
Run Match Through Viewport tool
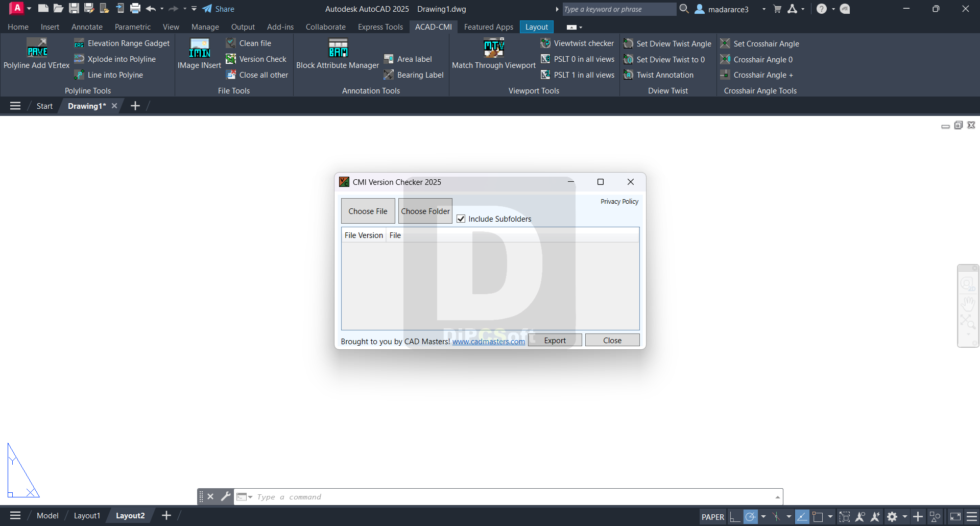pos(494,54)
